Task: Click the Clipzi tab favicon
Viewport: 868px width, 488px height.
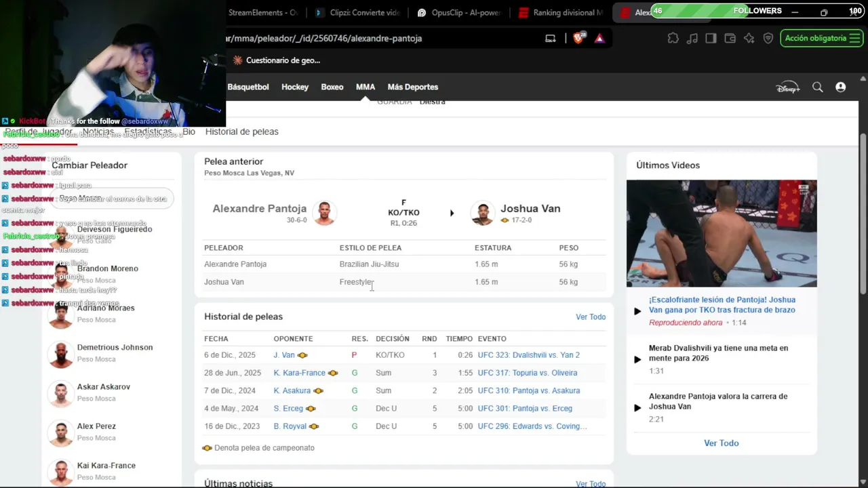Action: [319, 12]
